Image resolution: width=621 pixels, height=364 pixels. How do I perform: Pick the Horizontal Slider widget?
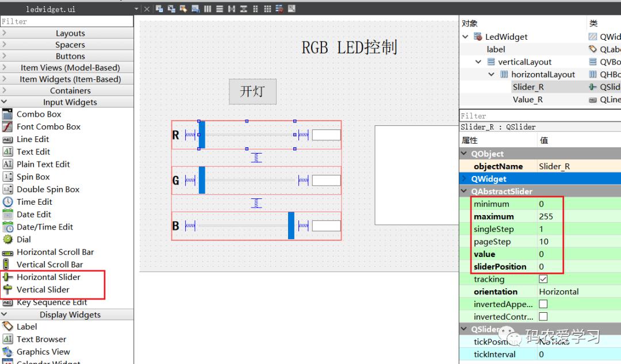[x=48, y=277]
